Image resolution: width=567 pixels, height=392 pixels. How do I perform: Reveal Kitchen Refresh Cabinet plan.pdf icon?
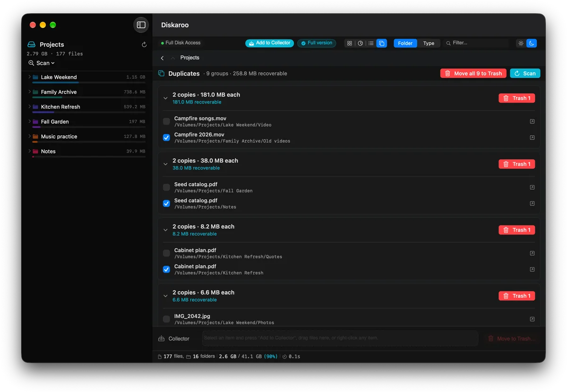[532, 269]
